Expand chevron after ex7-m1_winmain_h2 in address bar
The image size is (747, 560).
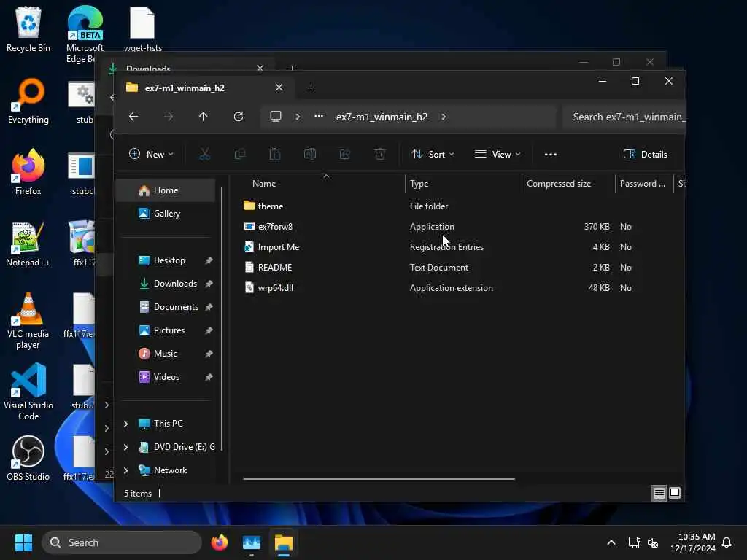click(x=444, y=117)
